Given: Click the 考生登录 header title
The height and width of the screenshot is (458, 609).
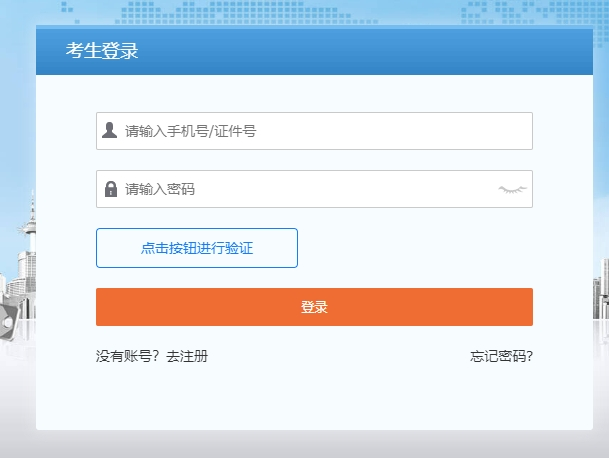Looking at the screenshot, I should [x=102, y=51].
